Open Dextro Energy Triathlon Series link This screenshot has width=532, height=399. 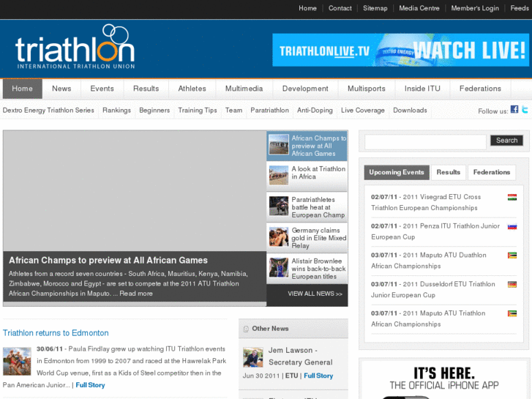click(48, 111)
